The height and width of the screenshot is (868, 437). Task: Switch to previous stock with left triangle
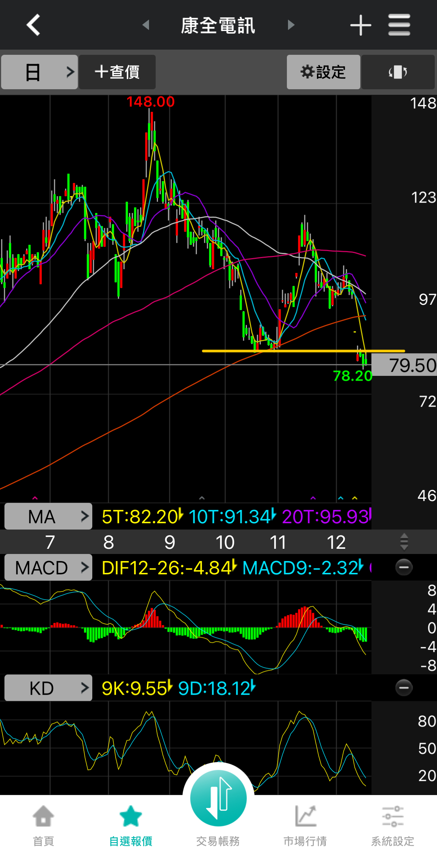[146, 25]
